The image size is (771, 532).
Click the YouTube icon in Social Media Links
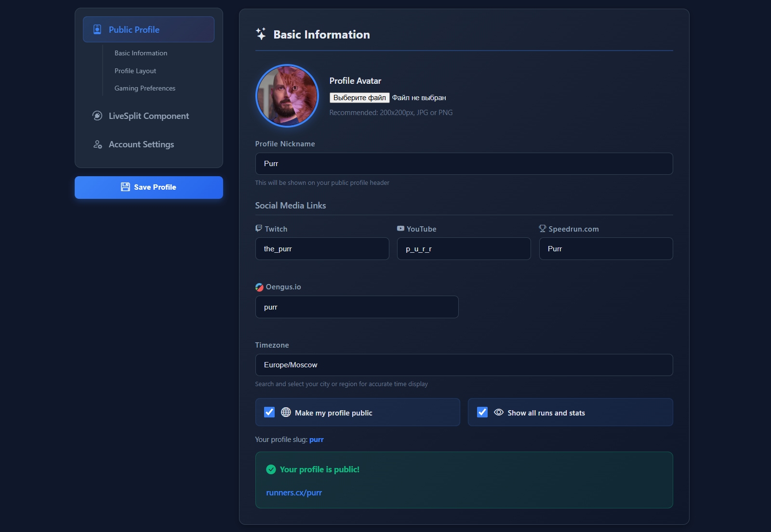pos(399,228)
